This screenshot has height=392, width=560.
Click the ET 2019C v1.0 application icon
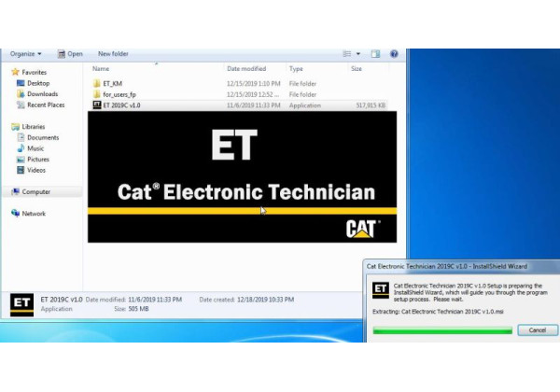tap(96, 105)
